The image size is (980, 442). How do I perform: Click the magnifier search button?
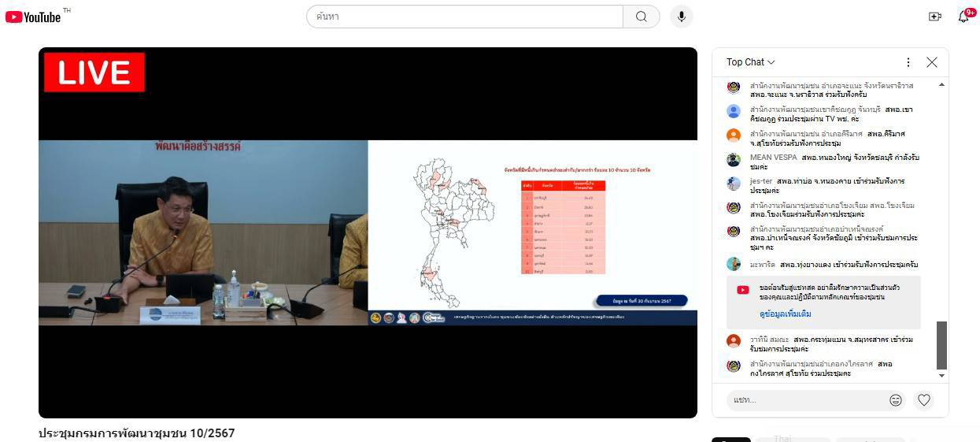[x=642, y=17]
